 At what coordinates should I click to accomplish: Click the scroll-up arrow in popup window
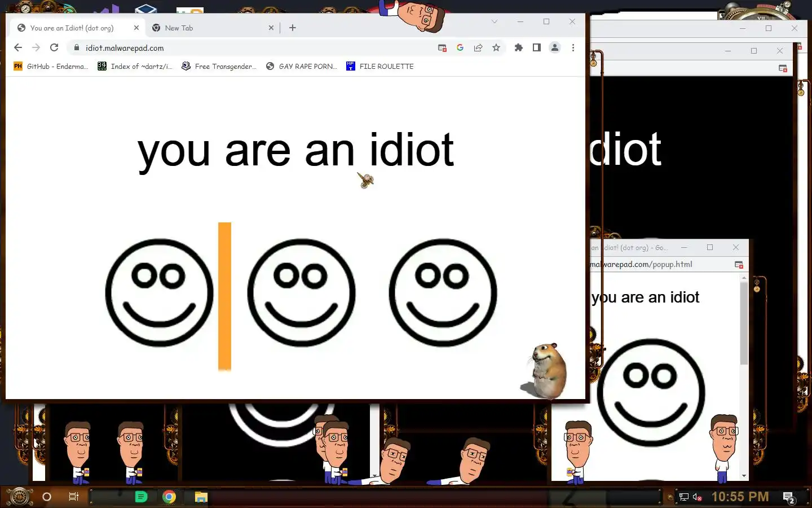pyautogui.click(x=744, y=278)
